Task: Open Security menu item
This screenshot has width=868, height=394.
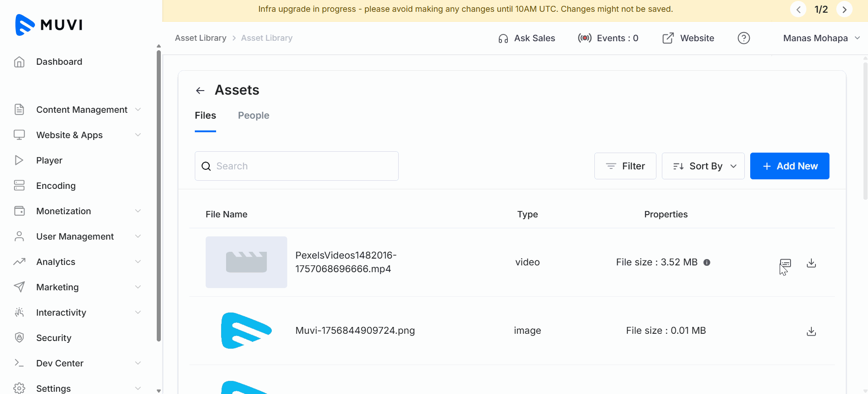Action: [53, 338]
